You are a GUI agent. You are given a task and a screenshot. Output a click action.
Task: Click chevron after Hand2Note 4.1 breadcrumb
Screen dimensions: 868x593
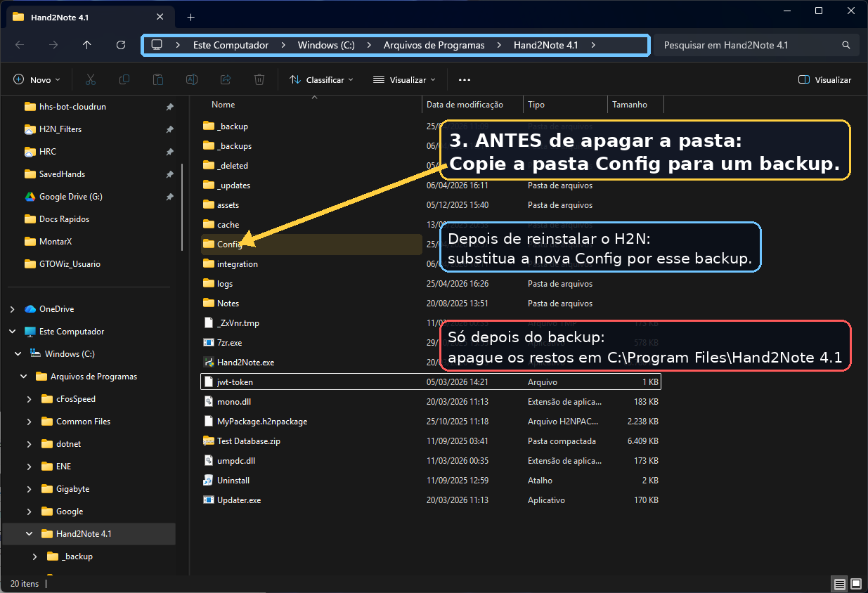point(593,45)
